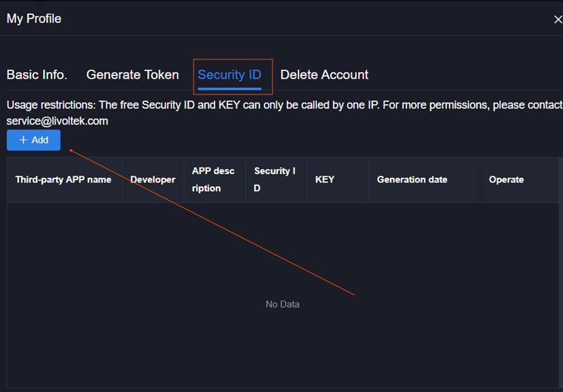Close the My Profile dialog
The image size is (563, 392).
coord(558,20)
